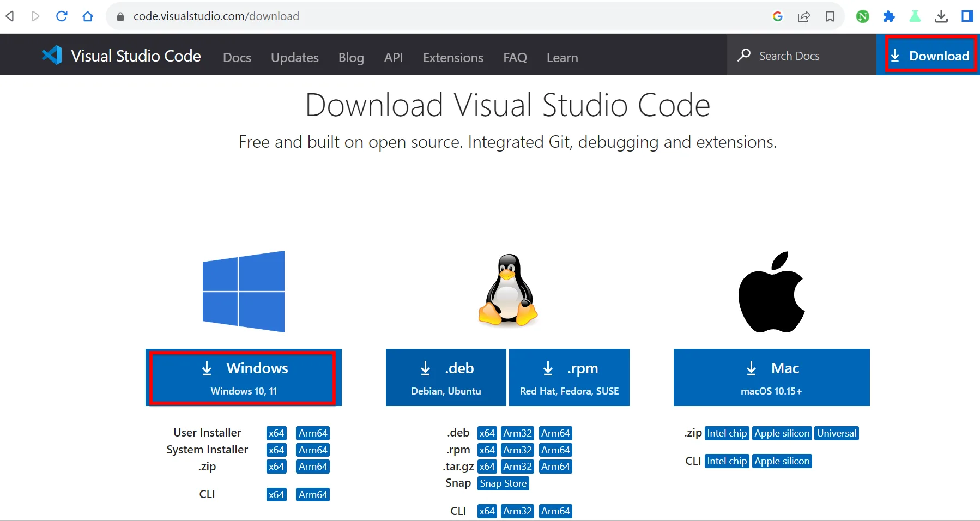Click the Apple logo image

pyautogui.click(x=772, y=292)
